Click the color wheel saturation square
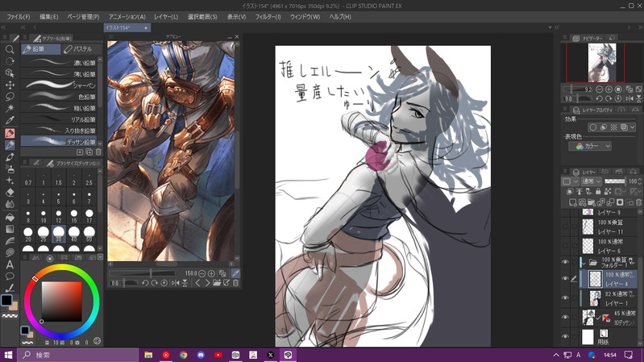The height and width of the screenshot is (362, 644). point(61,302)
